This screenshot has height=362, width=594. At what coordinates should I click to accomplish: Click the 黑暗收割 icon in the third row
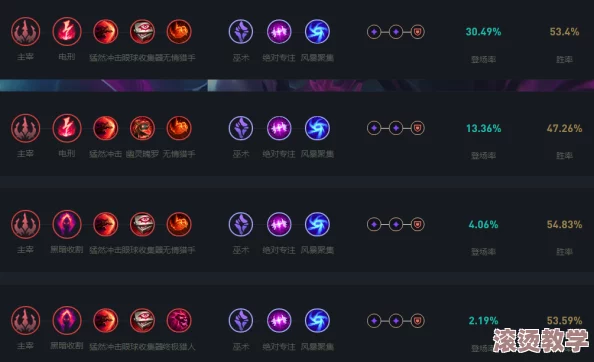point(67,225)
